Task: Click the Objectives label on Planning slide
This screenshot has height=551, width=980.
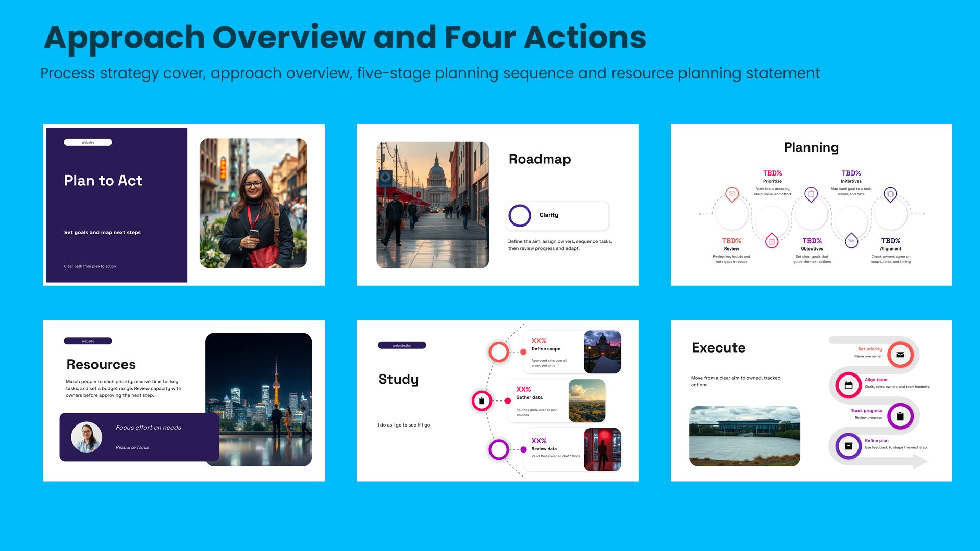Action: click(812, 249)
